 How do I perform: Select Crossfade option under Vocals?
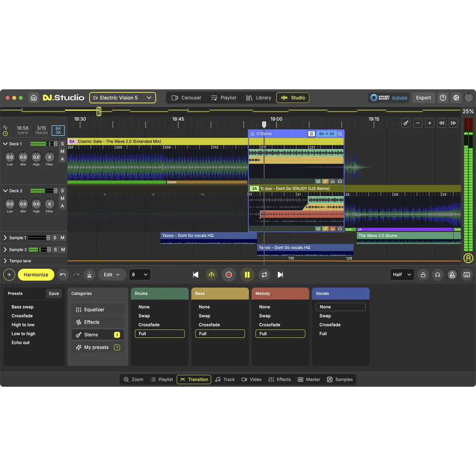point(330,325)
